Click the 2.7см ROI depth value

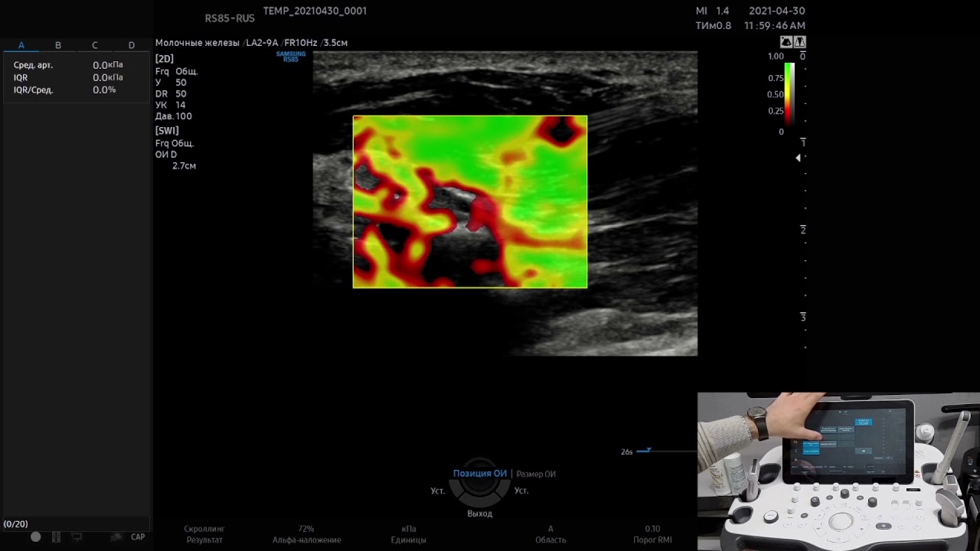coord(184,166)
